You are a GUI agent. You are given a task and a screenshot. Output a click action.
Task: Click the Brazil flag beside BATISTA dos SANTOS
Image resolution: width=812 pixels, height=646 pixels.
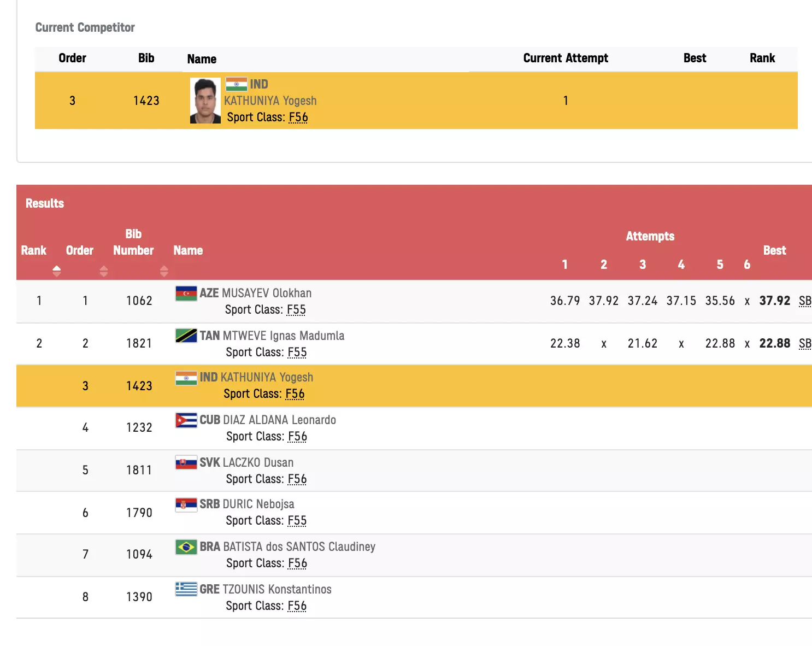click(x=186, y=547)
